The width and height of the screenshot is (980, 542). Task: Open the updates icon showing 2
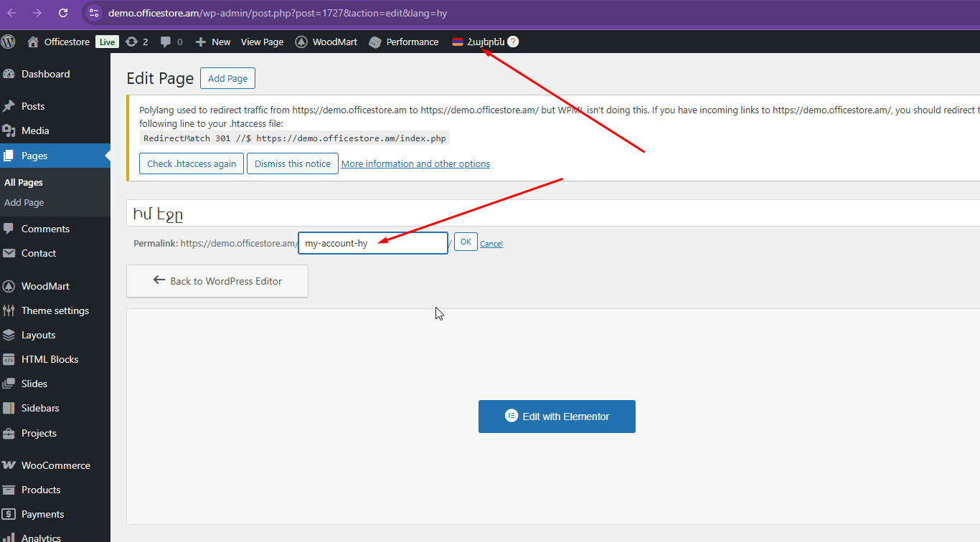click(136, 42)
